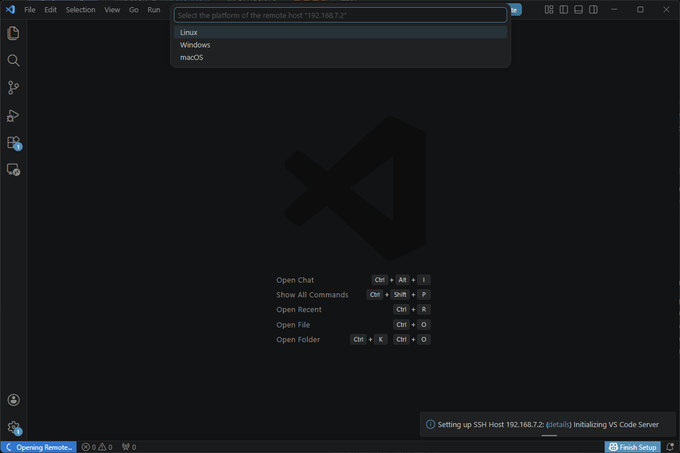Focus the platform selection input field
The height and width of the screenshot is (453, 680).
(340, 15)
